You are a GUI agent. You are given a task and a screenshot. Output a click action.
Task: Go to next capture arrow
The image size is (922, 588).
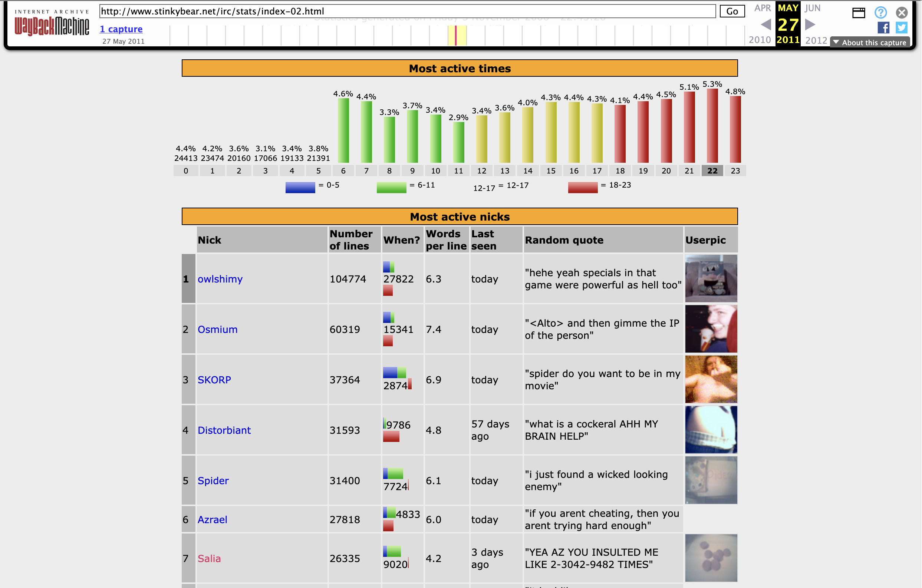(x=810, y=24)
